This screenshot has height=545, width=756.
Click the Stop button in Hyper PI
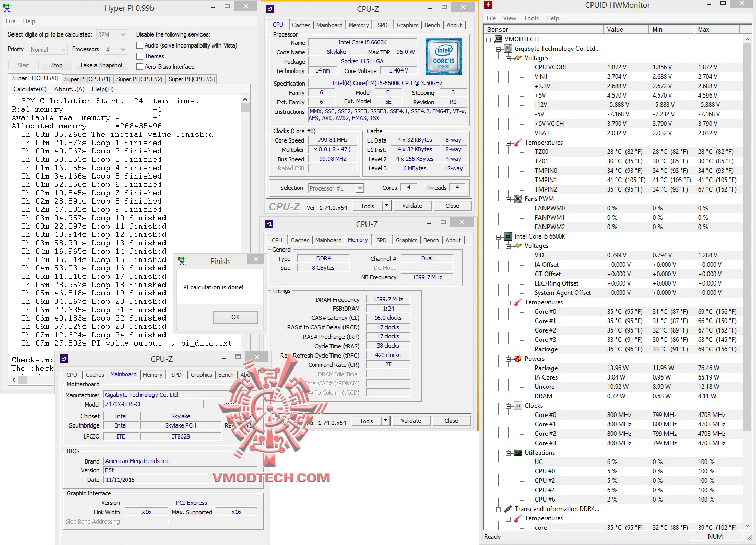coord(57,65)
